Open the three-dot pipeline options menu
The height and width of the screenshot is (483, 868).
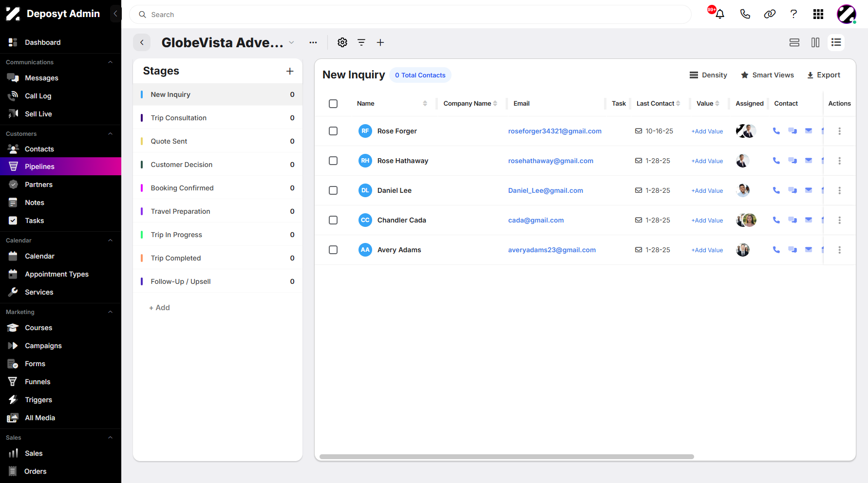click(x=313, y=42)
